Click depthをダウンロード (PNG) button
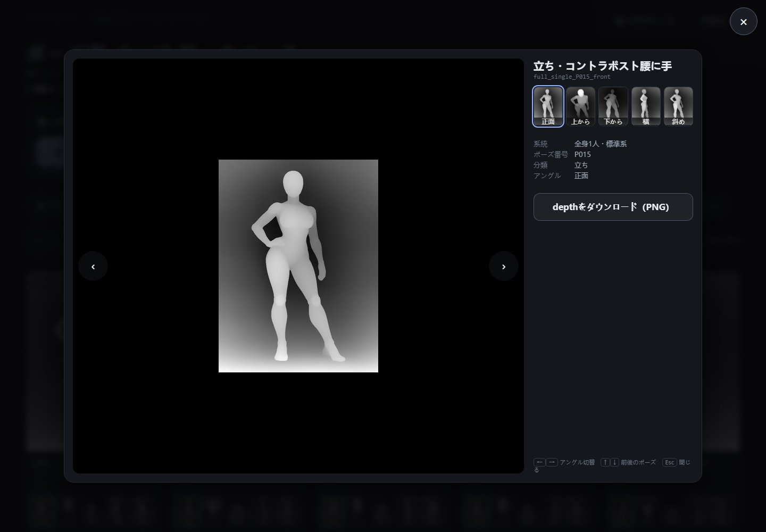This screenshot has width=766, height=532. click(x=613, y=207)
